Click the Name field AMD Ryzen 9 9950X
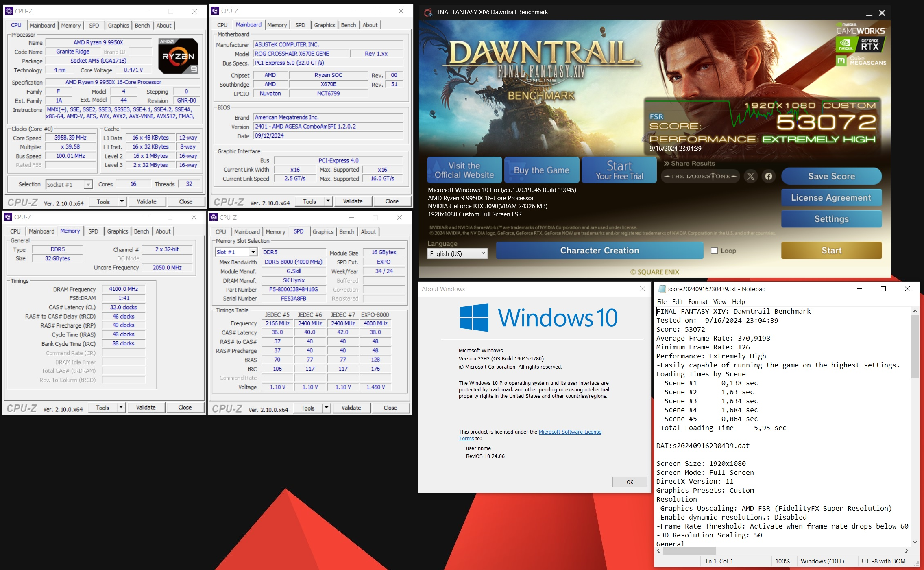The image size is (924, 570). click(x=98, y=42)
